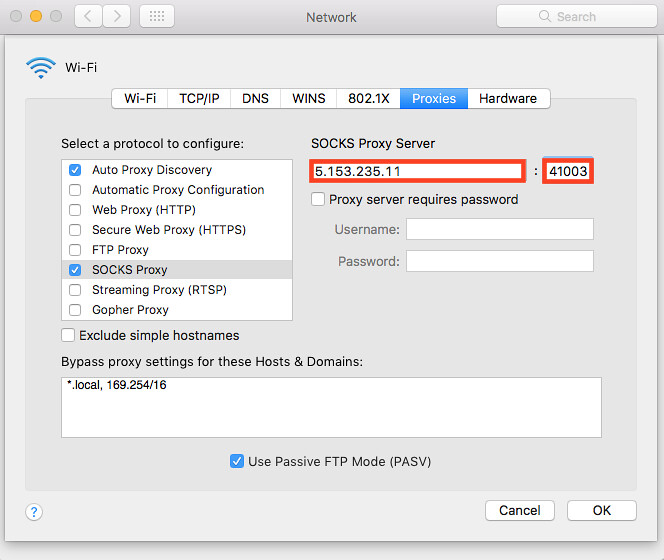This screenshot has height=560, width=664.
Task: Click the Password input field
Action: pos(500,261)
